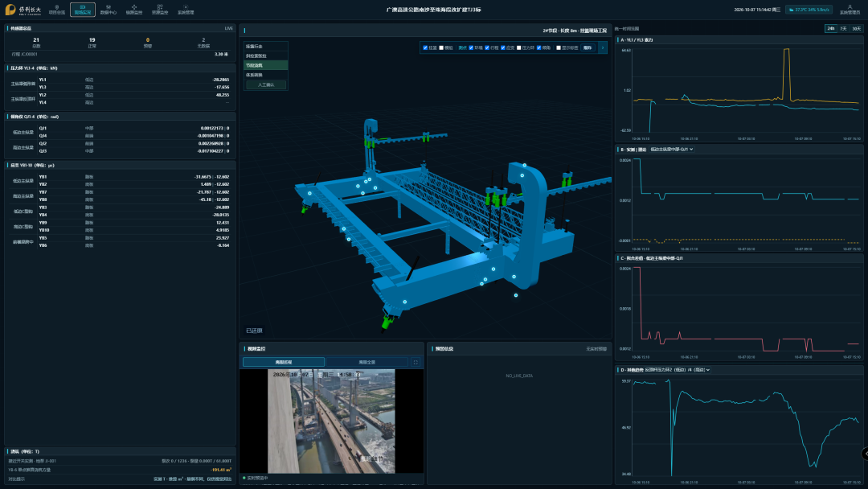Click the 人工确认 button
Image resolution: width=868 pixels, height=489 pixels.
tap(266, 84)
